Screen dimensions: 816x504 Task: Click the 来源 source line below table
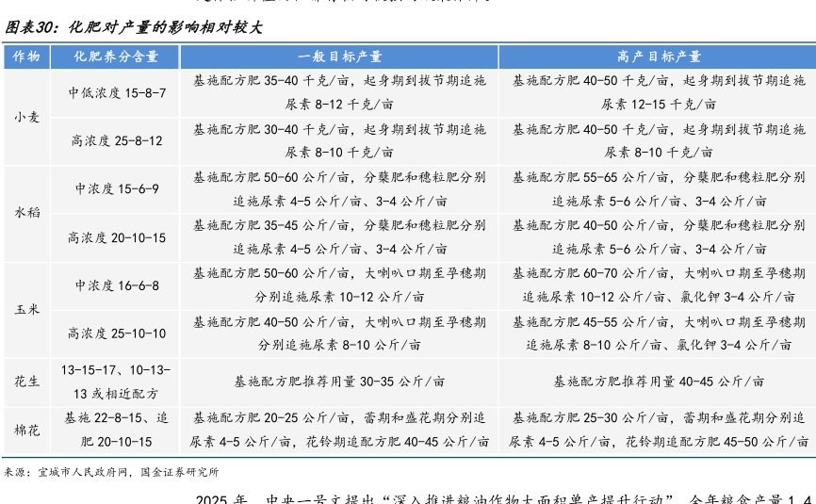[111, 471]
